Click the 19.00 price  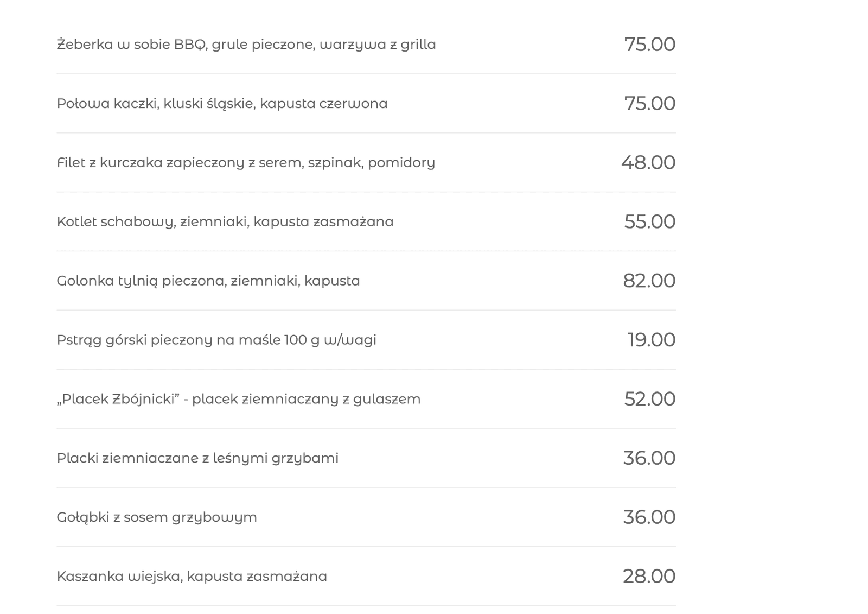coord(651,340)
